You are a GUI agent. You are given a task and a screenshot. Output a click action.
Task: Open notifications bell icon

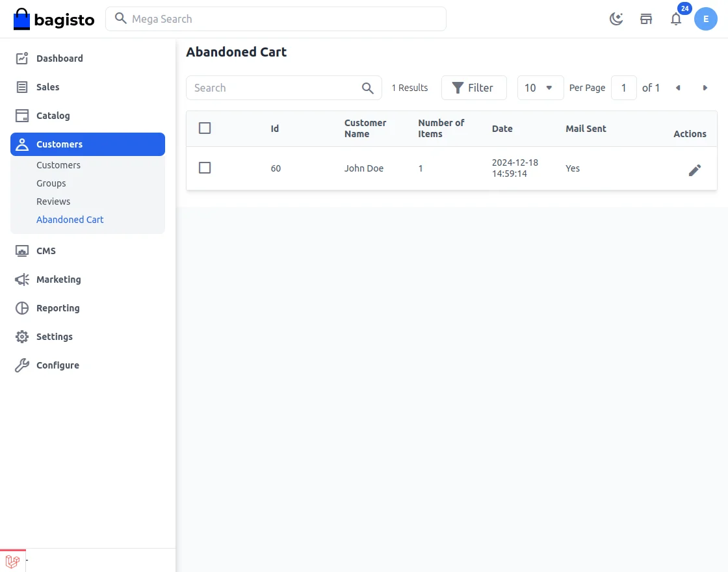click(676, 19)
